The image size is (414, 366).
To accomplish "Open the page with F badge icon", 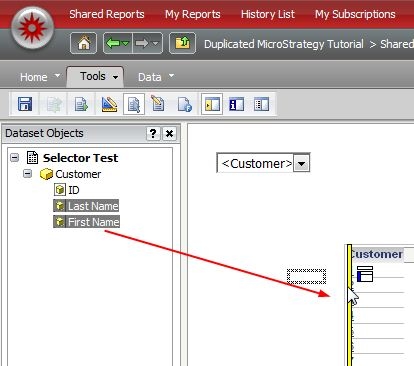I will click(x=184, y=104).
